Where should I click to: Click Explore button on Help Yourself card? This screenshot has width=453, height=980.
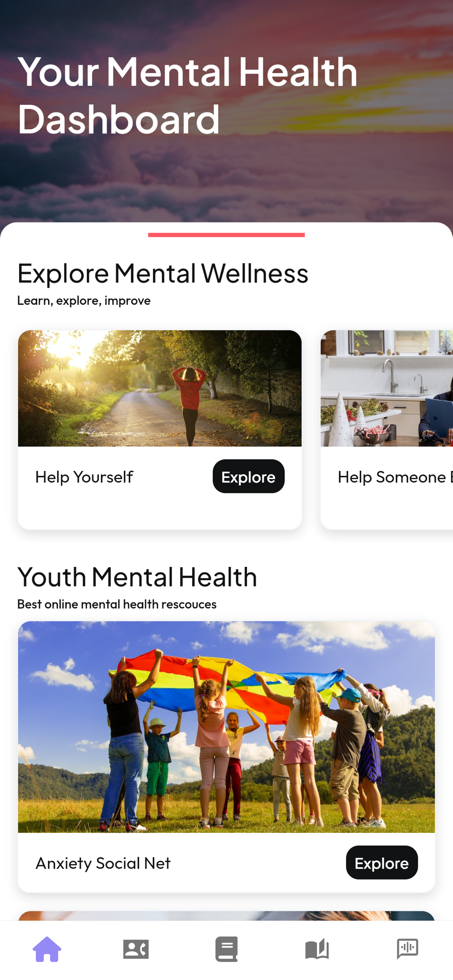point(249,476)
